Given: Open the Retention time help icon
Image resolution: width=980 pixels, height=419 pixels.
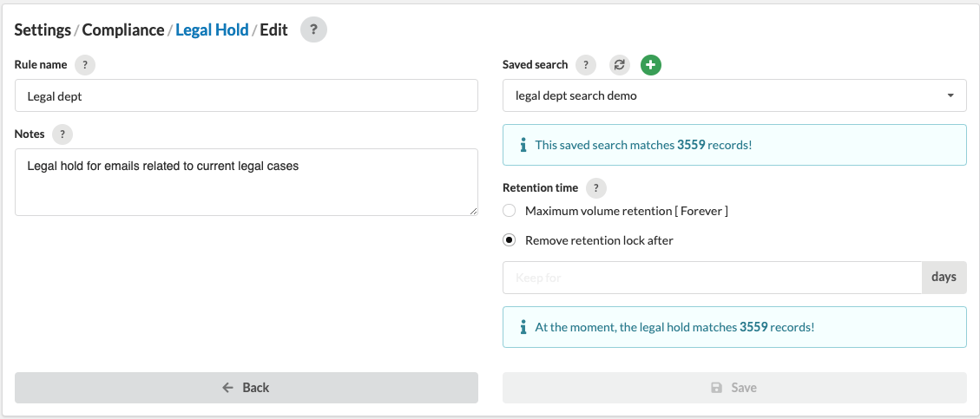Looking at the screenshot, I should tap(596, 188).
